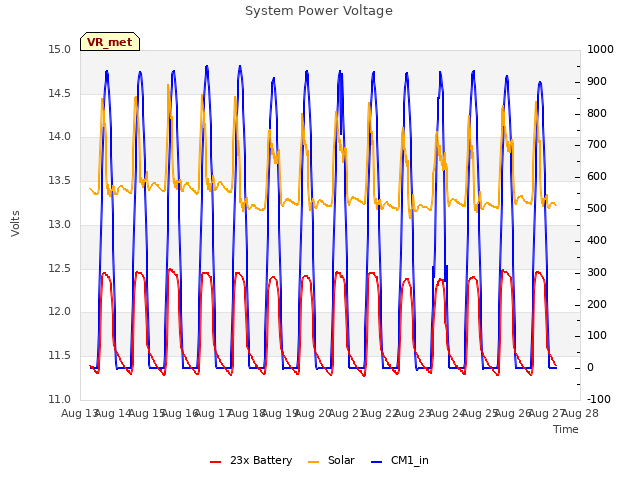Click the 700 right axis tick label
The width and height of the screenshot is (640, 480).
point(597,144)
